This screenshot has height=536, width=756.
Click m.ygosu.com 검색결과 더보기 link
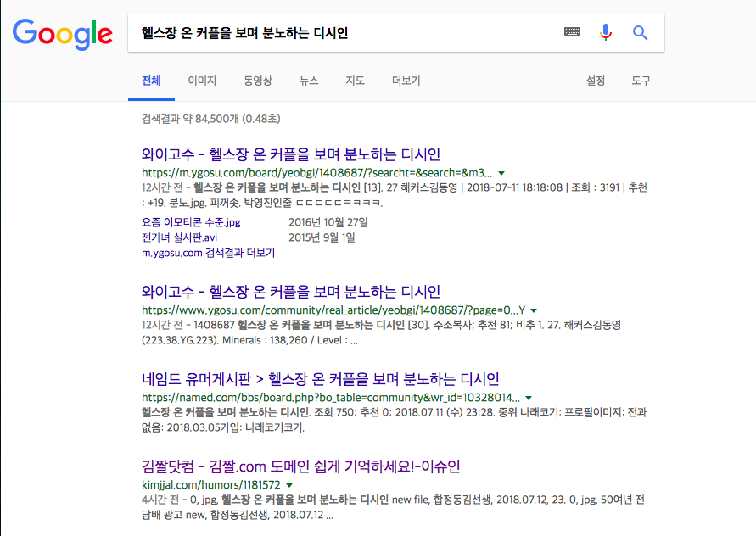(x=208, y=253)
